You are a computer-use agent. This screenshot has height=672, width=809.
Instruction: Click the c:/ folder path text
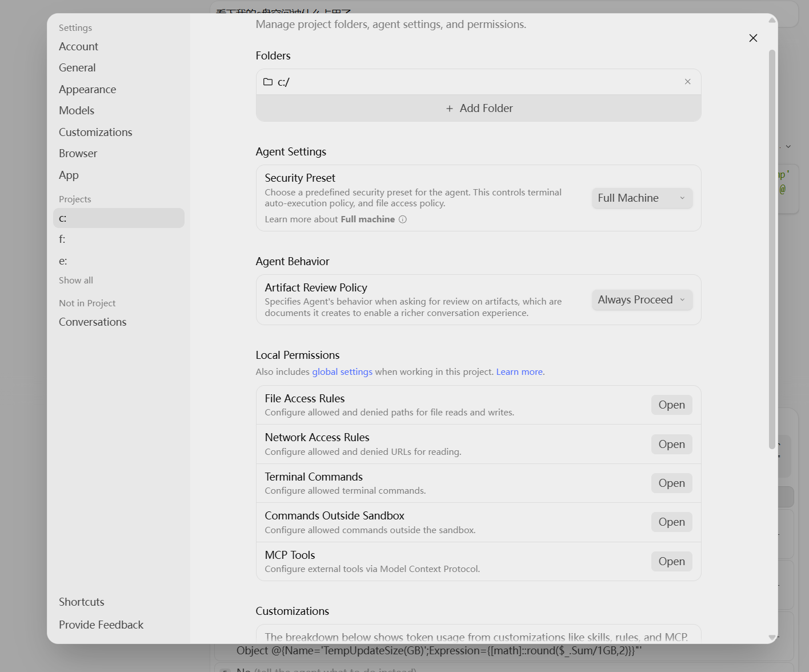(283, 82)
